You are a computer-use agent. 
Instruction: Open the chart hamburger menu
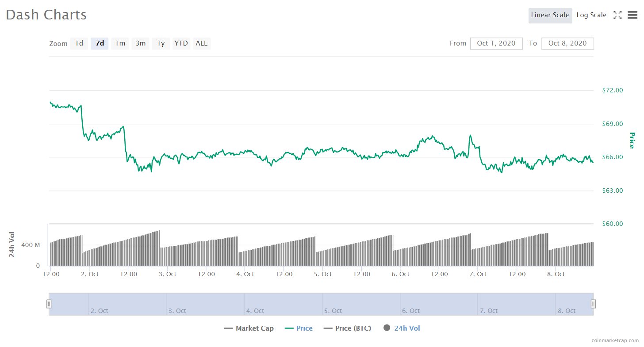(632, 15)
